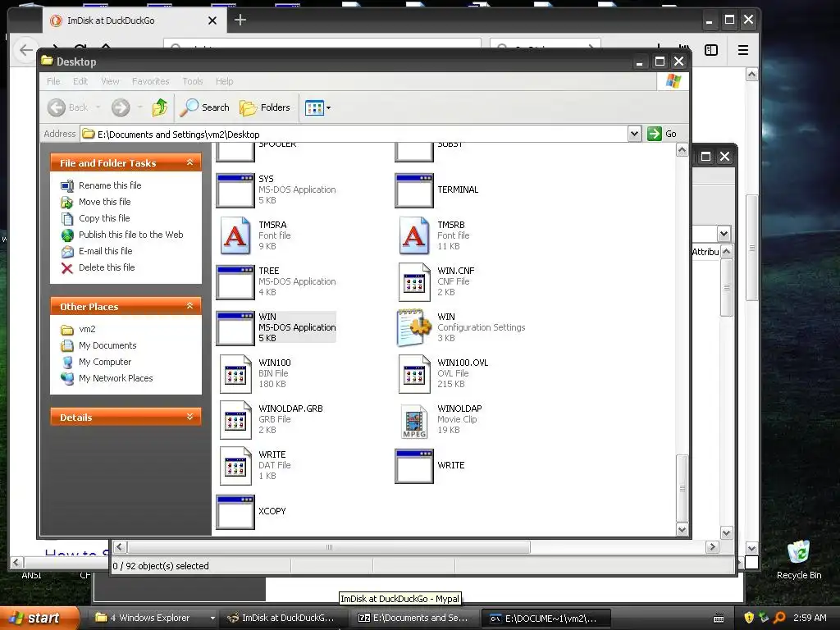Open the File menu

[53, 81]
